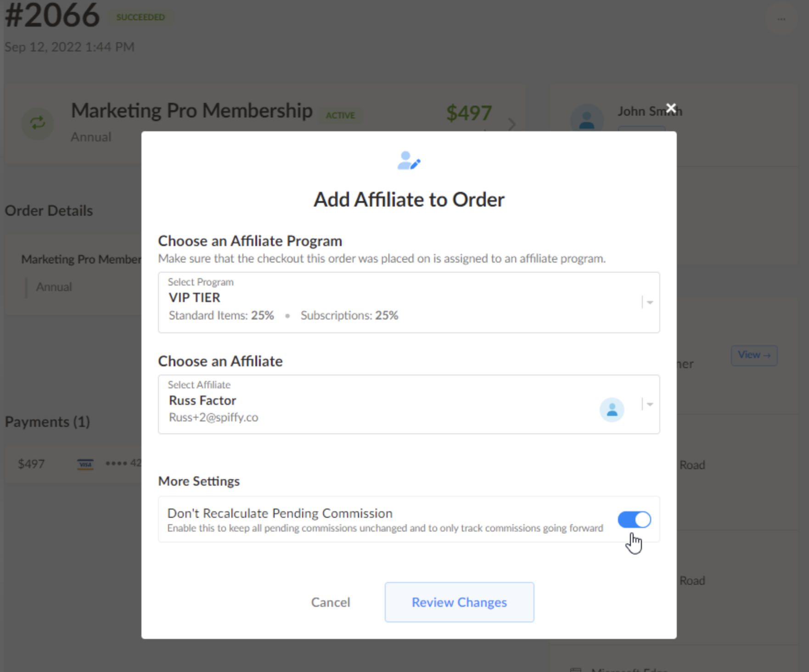Click the affiliate edit icon atop the dialog
This screenshot has height=672, width=809.
click(x=409, y=161)
